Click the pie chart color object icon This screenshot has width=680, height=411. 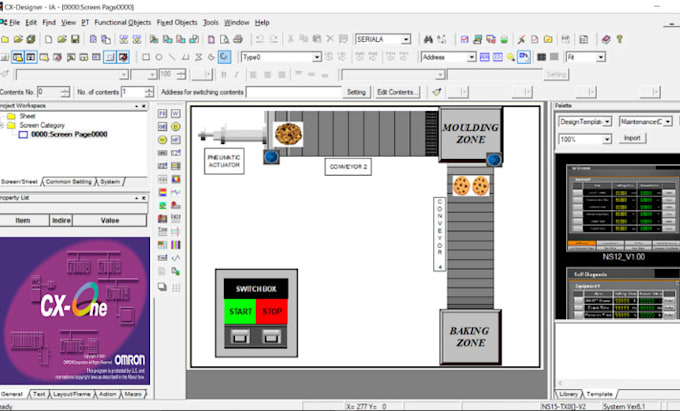[x=176, y=179]
